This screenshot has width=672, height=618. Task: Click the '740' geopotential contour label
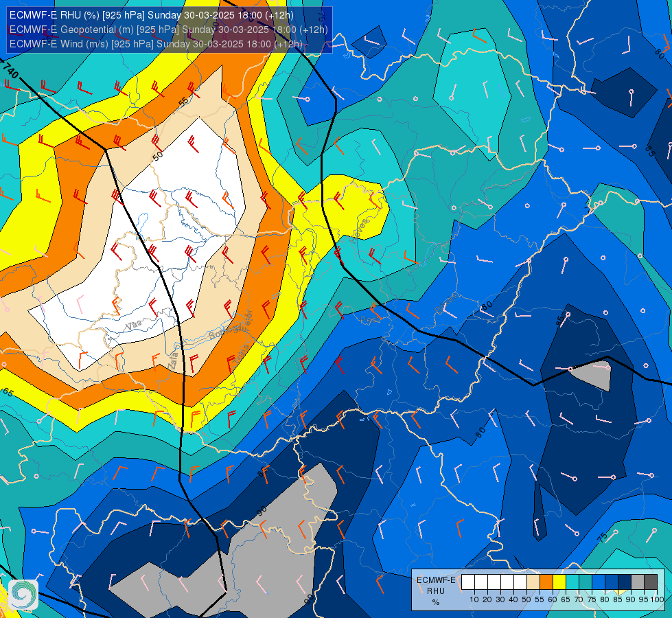(10, 70)
